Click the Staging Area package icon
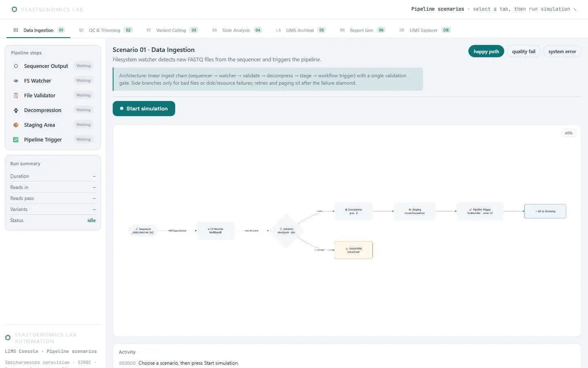 click(x=16, y=125)
